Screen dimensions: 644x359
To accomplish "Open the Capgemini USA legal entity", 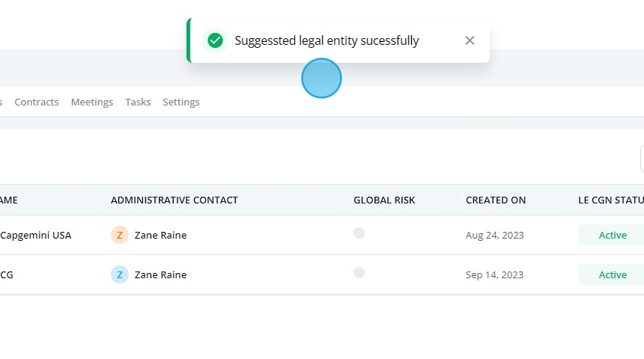I will point(36,235).
